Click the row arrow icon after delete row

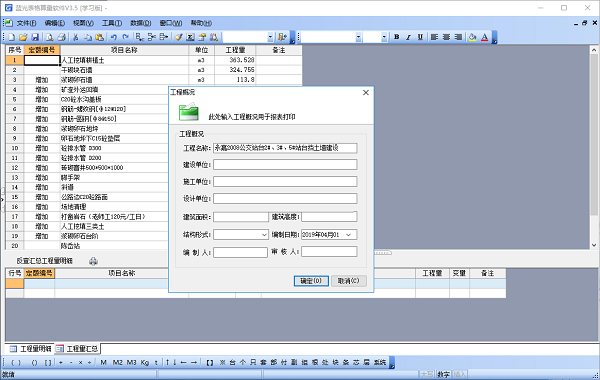pos(164,37)
